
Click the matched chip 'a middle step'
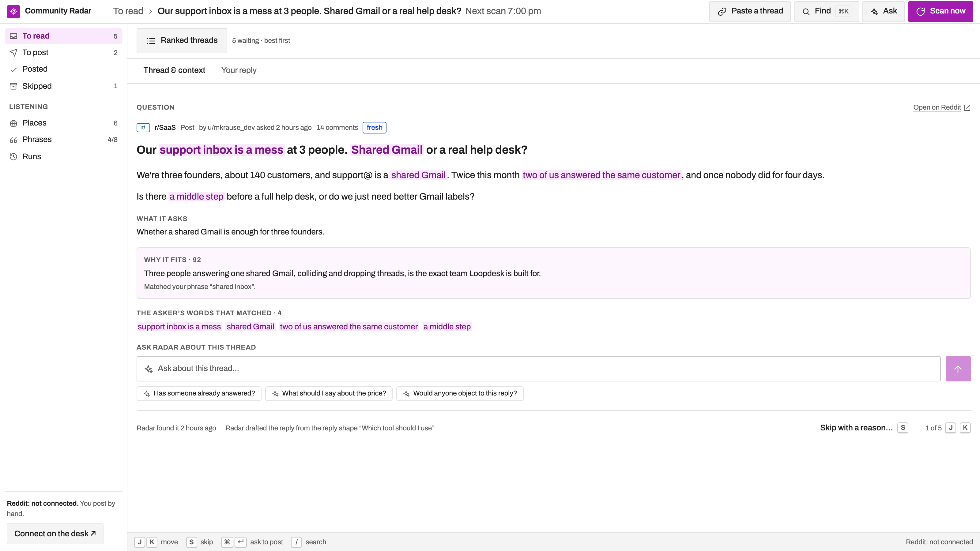447,327
